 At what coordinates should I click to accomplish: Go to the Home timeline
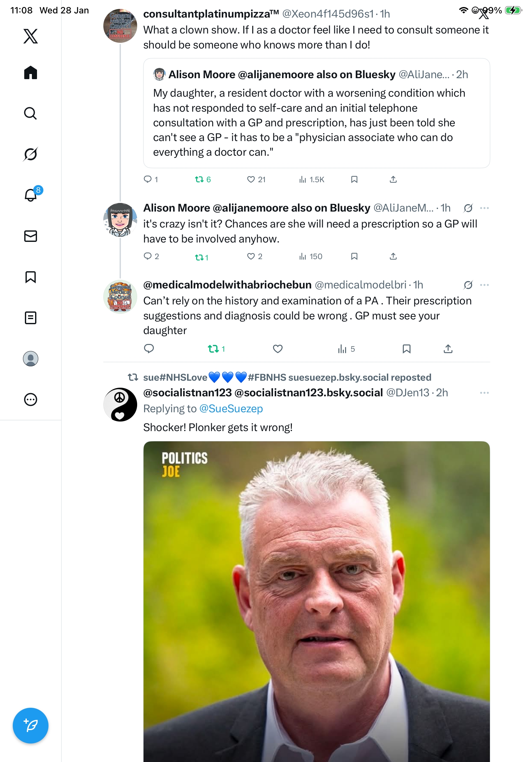pyautogui.click(x=31, y=72)
